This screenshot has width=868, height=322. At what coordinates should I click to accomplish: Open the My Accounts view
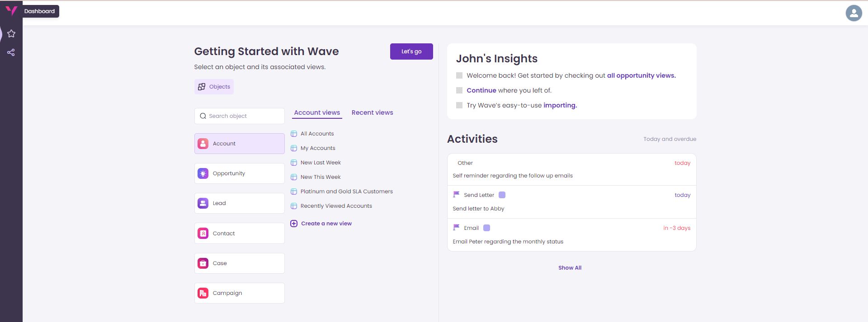(318, 148)
